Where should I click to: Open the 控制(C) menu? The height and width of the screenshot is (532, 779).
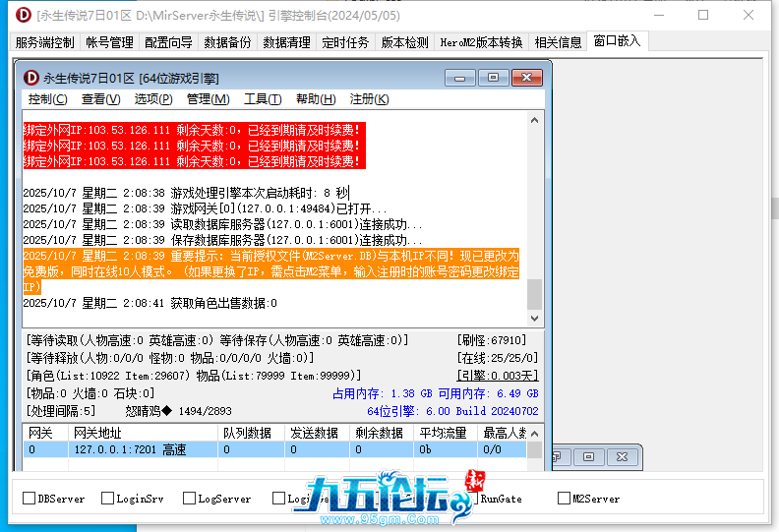tap(47, 99)
